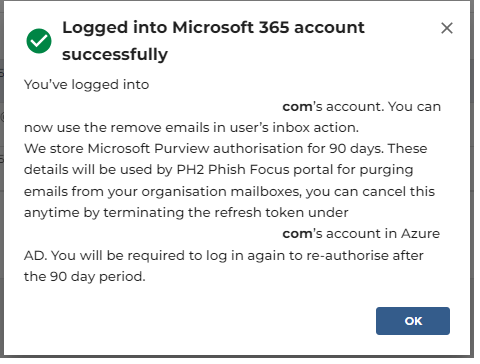Click the first bold 'com' account text
Viewport: 480px width, 364px height.
[297, 107]
